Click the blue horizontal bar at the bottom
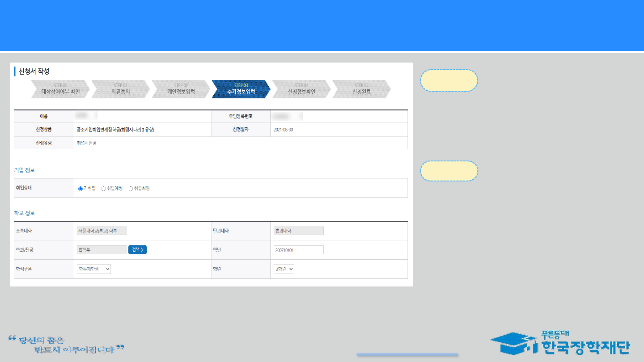 tap(407, 355)
